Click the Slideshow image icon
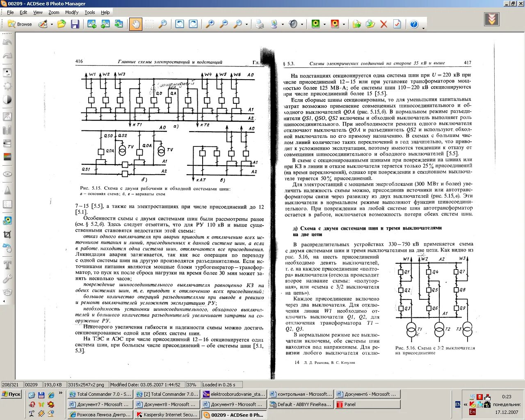This screenshot has width=525, height=420. [119, 24]
